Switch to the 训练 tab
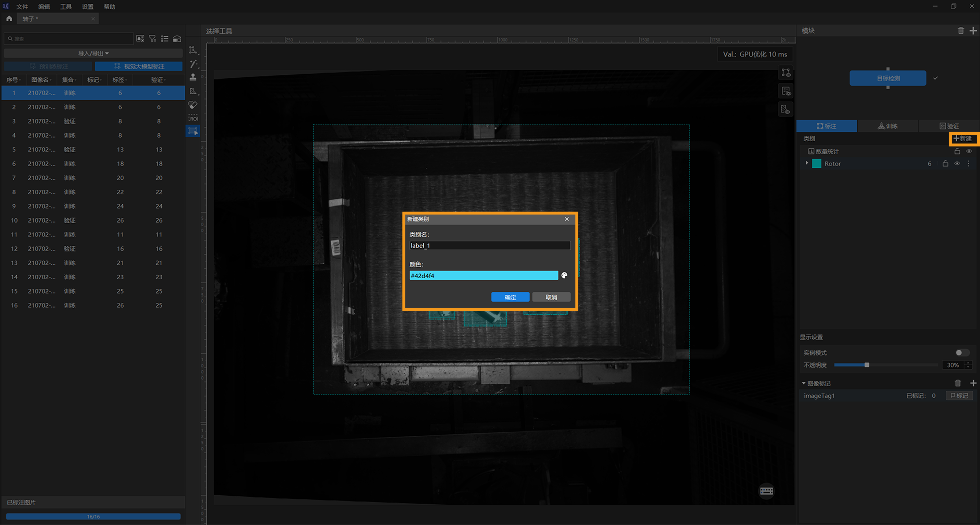 pos(888,126)
